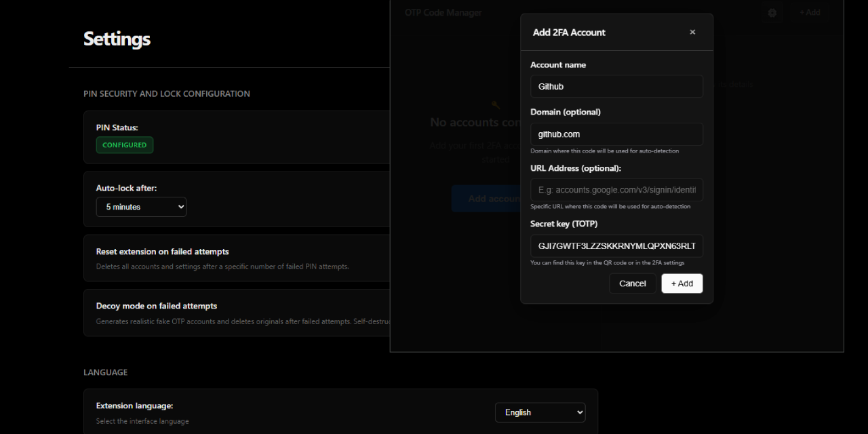The image size is (868, 434).
Task: Click the Secret key (TOTP) label
Action: (x=564, y=224)
